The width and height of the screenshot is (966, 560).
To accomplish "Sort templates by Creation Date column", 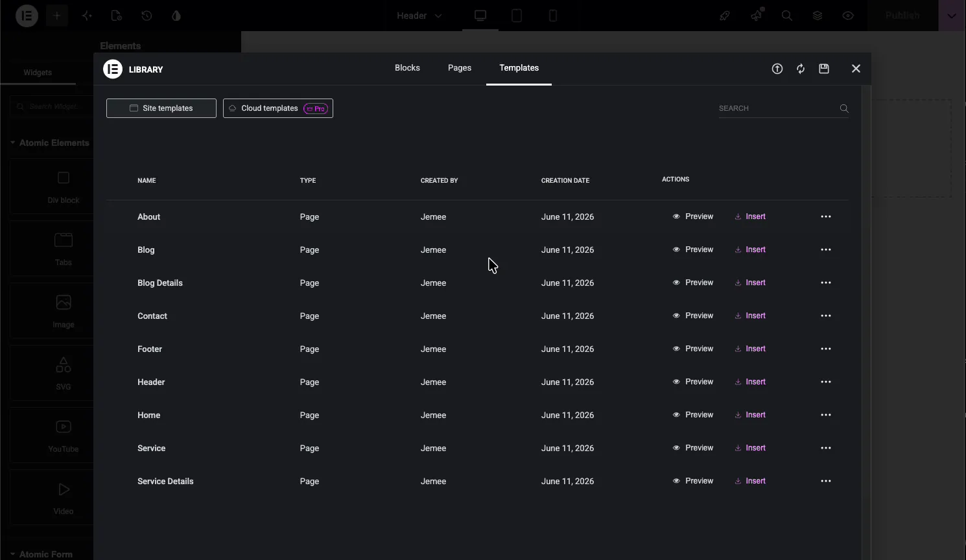I will (565, 180).
